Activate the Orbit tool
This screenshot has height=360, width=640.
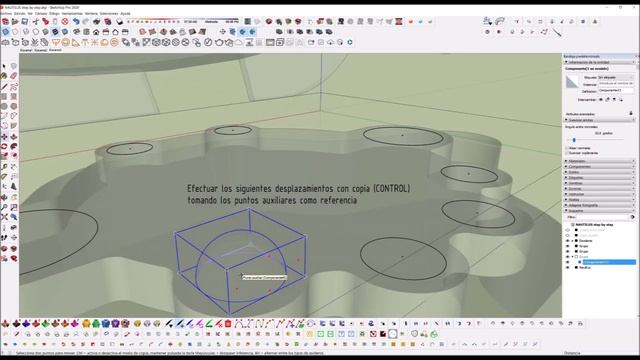point(4,197)
